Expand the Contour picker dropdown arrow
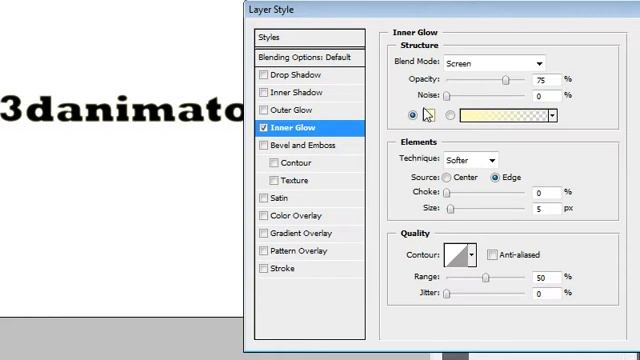The height and width of the screenshot is (360, 640). [472, 255]
